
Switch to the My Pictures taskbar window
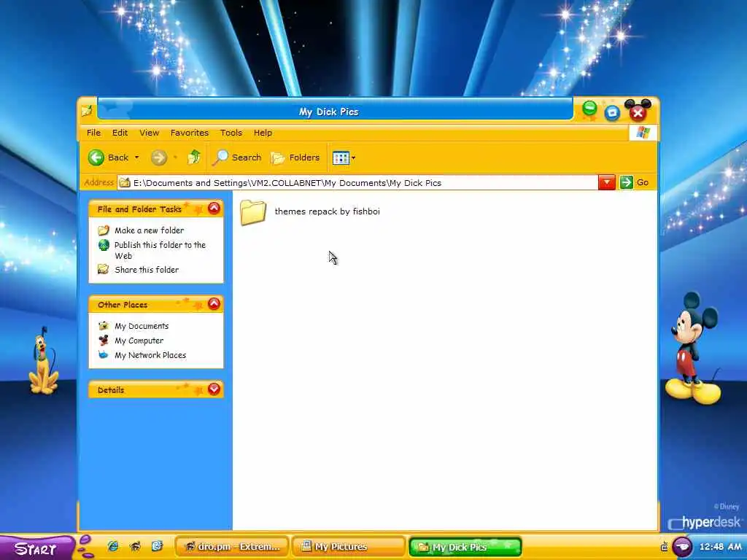(x=348, y=547)
